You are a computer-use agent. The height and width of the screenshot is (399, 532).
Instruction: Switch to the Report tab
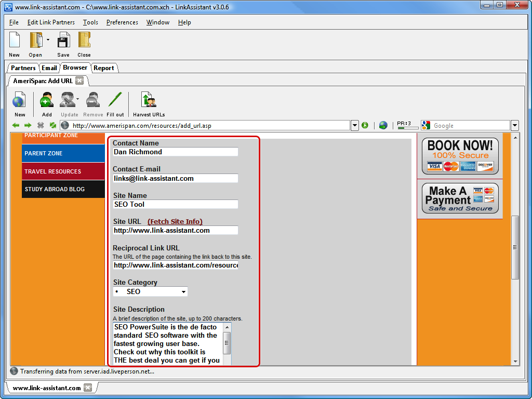tap(104, 68)
